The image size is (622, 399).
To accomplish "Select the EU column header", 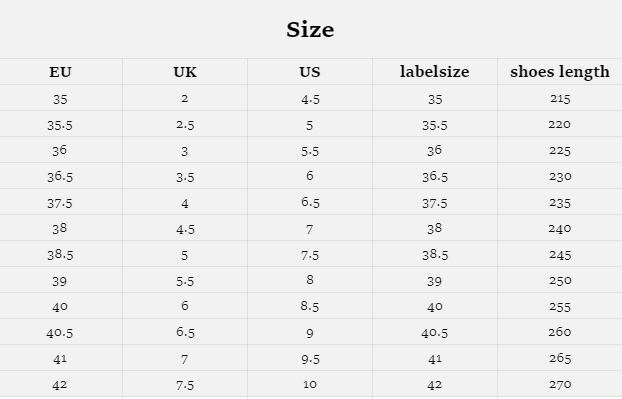I will tap(60, 72).
